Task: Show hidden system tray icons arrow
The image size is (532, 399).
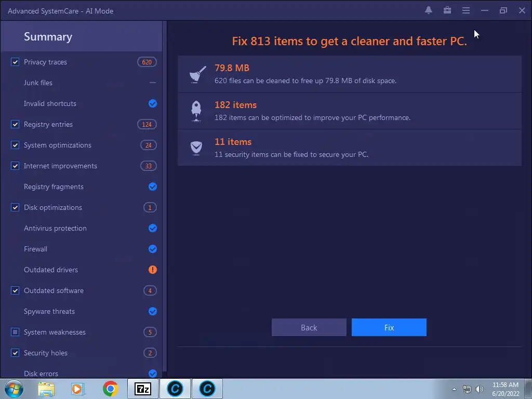Action: pyautogui.click(x=454, y=389)
